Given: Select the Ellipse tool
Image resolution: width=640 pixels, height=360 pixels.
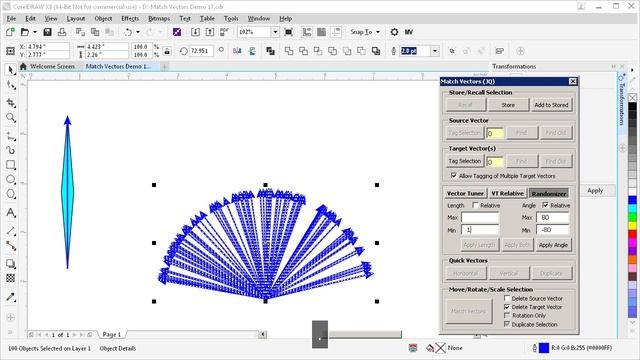Looking at the screenshot, I should point(11,180).
